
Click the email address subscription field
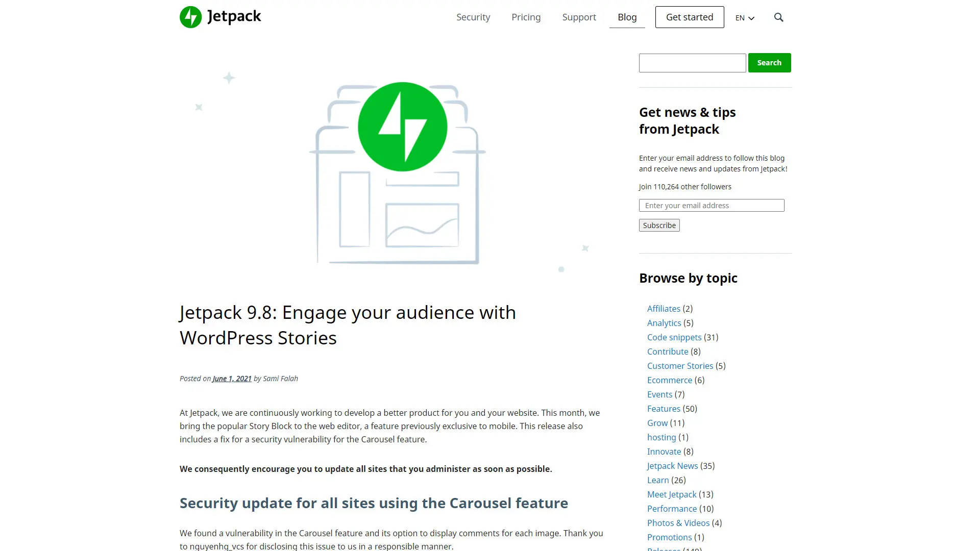point(711,205)
